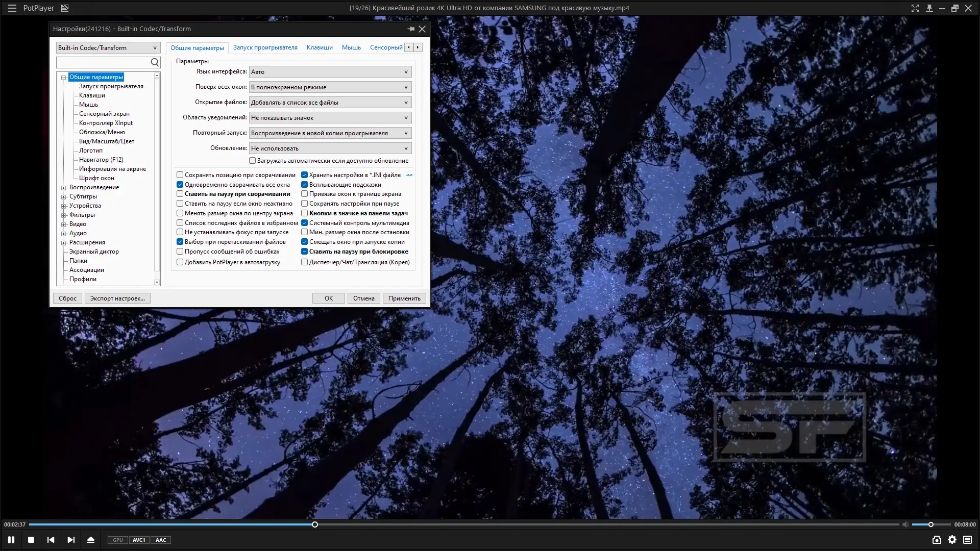
Task: Switch to 'Запуск проигрывателя' tab
Action: (x=265, y=47)
